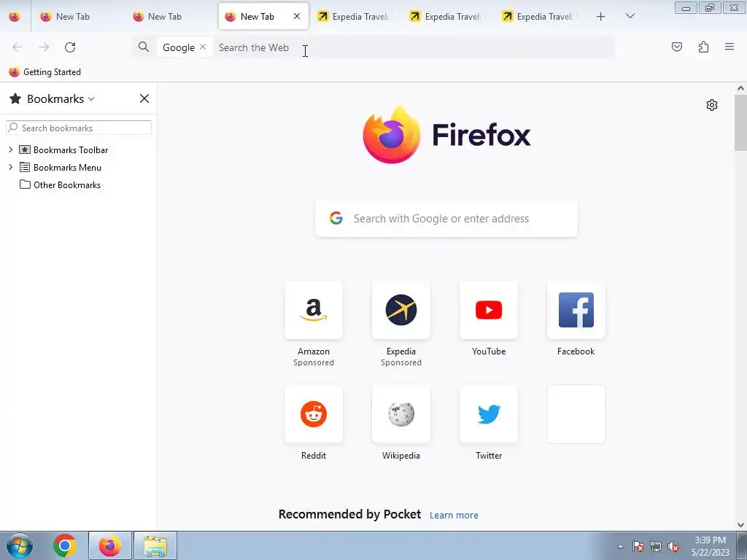
Task: Click the Google G logo in search box
Action: pyautogui.click(x=336, y=218)
